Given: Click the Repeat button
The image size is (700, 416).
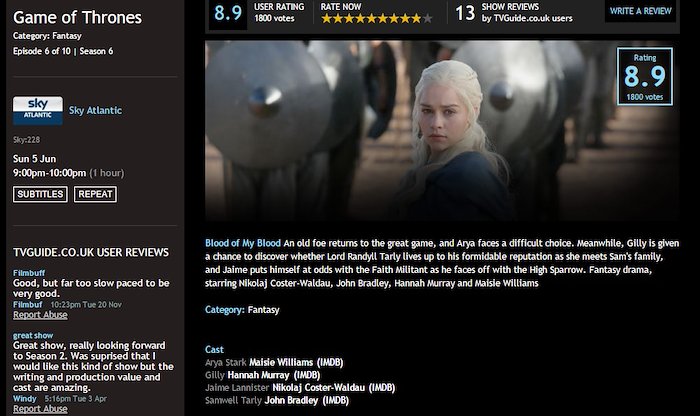Looking at the screenshot, I should 95,194.
